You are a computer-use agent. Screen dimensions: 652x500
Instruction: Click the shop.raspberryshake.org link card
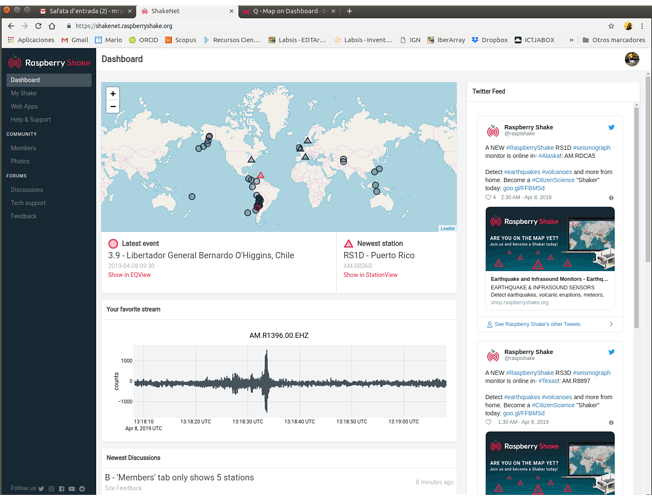550,291
